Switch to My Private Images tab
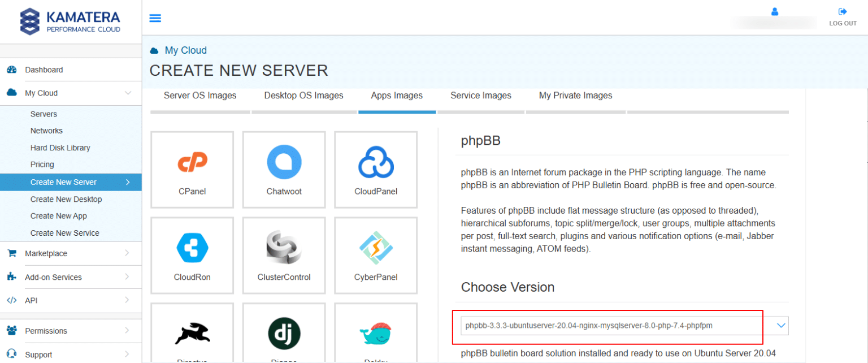This screenshot has height=363, width=868. point(575,96)
